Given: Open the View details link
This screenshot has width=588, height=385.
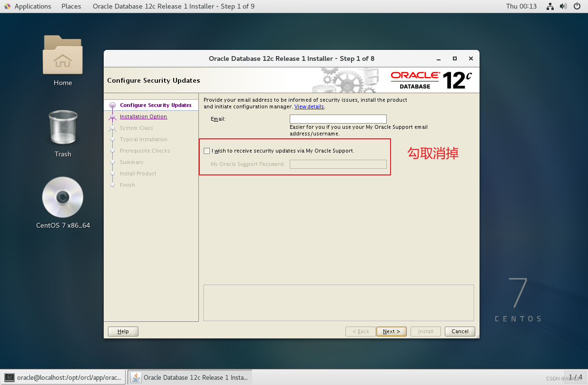Looking at the screenshot, I should coord(309,106).
